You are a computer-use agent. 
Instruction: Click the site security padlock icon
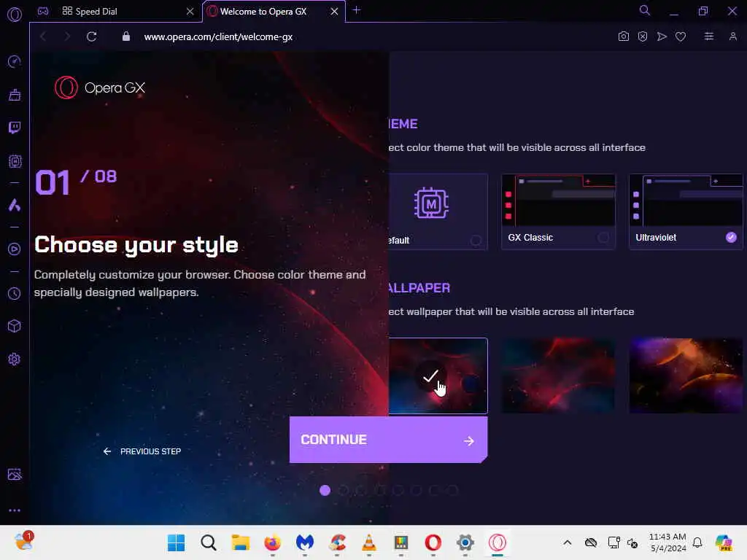tap(125, 36)
